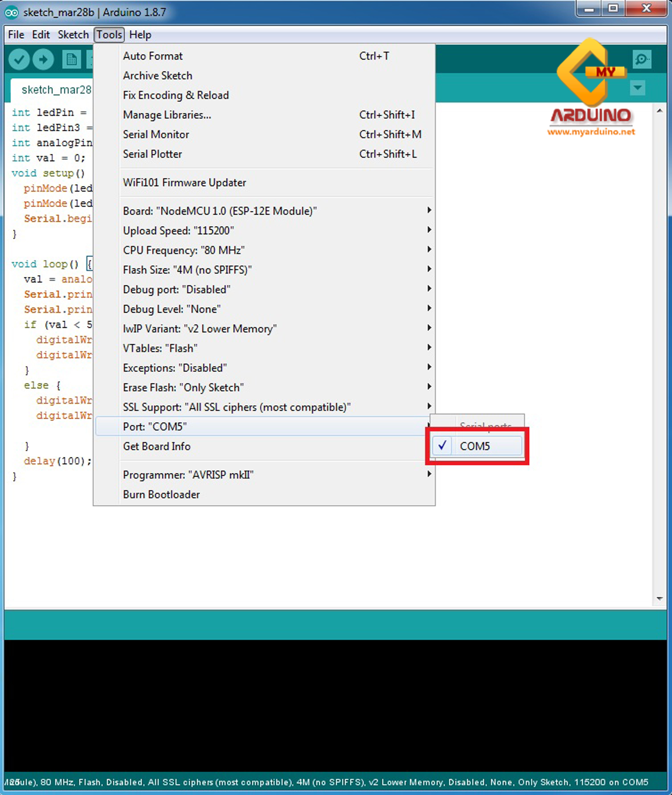672x795 pixels.
Task: Launch the WiFi101 Firmware Updater
Action: 184,182
